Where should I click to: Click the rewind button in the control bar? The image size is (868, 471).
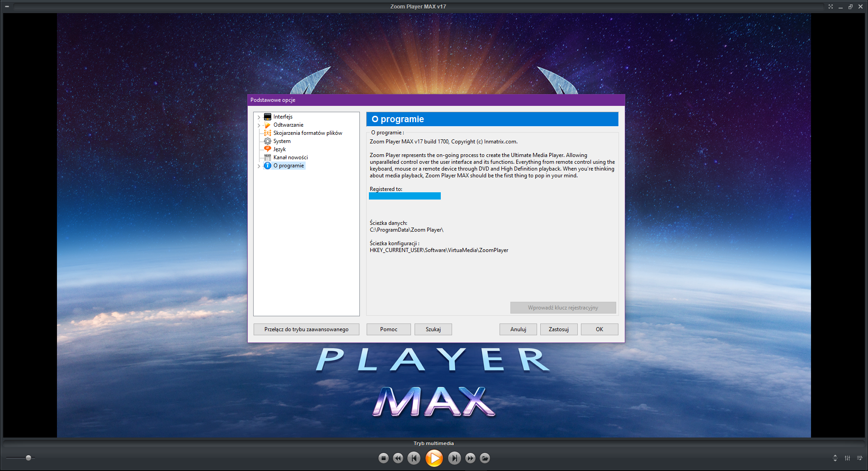pos(398,458)
